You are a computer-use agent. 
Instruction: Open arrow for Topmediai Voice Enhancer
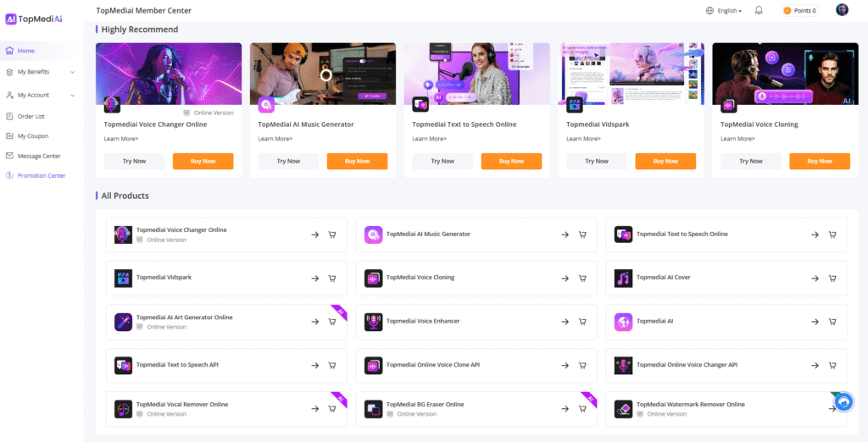(x=565, y=322)
